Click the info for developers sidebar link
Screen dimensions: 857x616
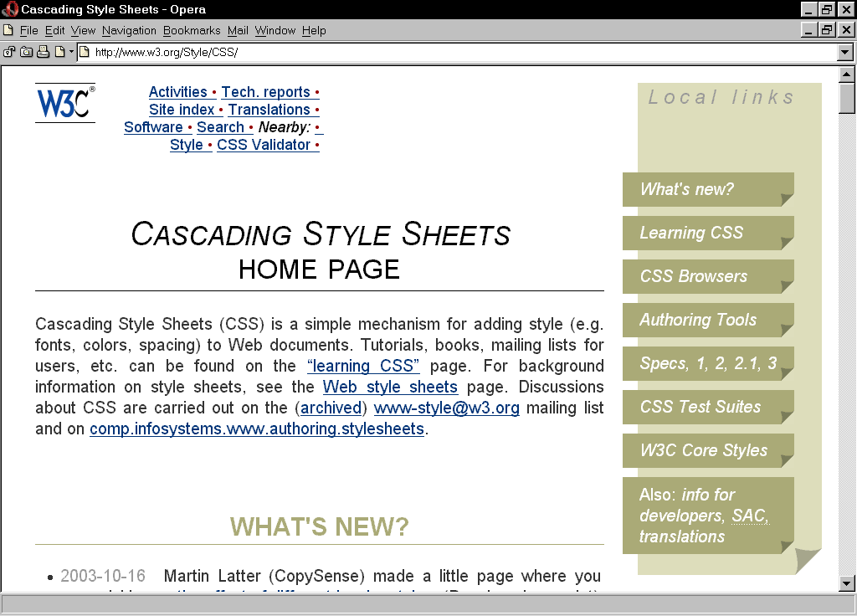click(x=688, y=505)
